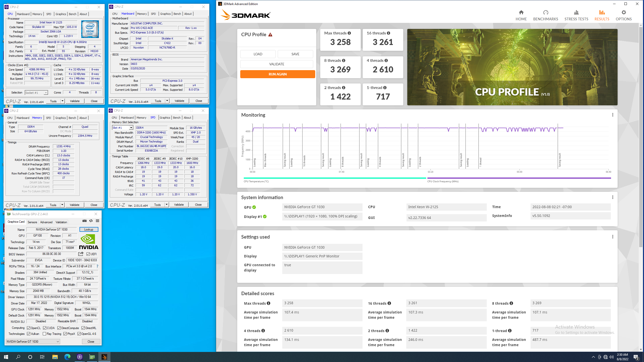Image resolution: width=644 pixels, height=362 pixels.
Task: Click Bus Interface question mark in GPU-Z
Action: (97, 266)
